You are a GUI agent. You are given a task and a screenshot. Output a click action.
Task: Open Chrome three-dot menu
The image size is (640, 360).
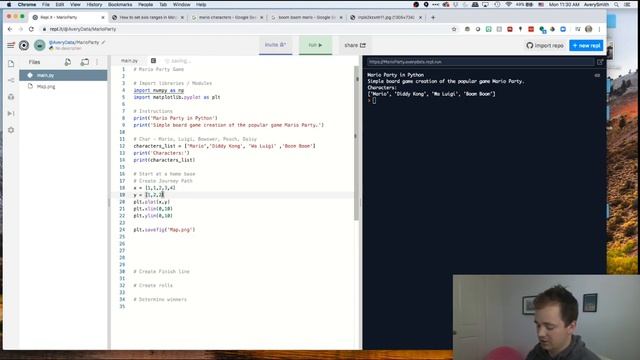pos(599,29)
